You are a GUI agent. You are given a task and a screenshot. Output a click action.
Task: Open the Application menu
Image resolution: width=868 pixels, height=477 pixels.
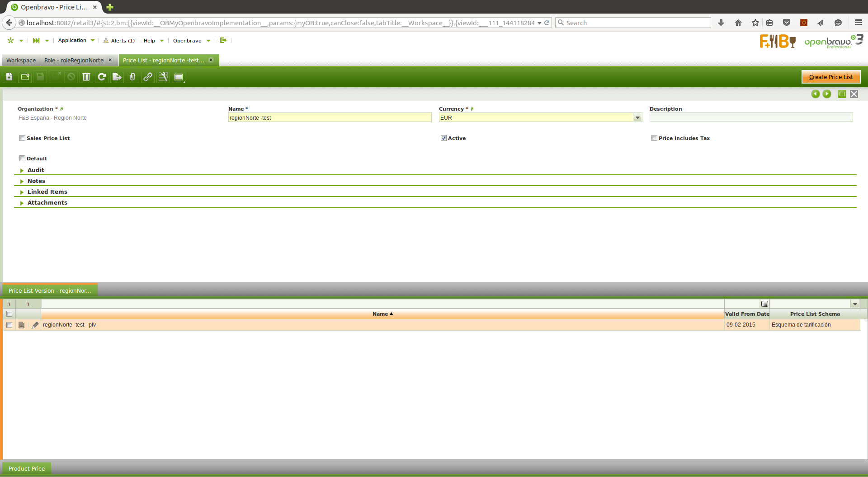pyautogui.click(x=72, y=41)
